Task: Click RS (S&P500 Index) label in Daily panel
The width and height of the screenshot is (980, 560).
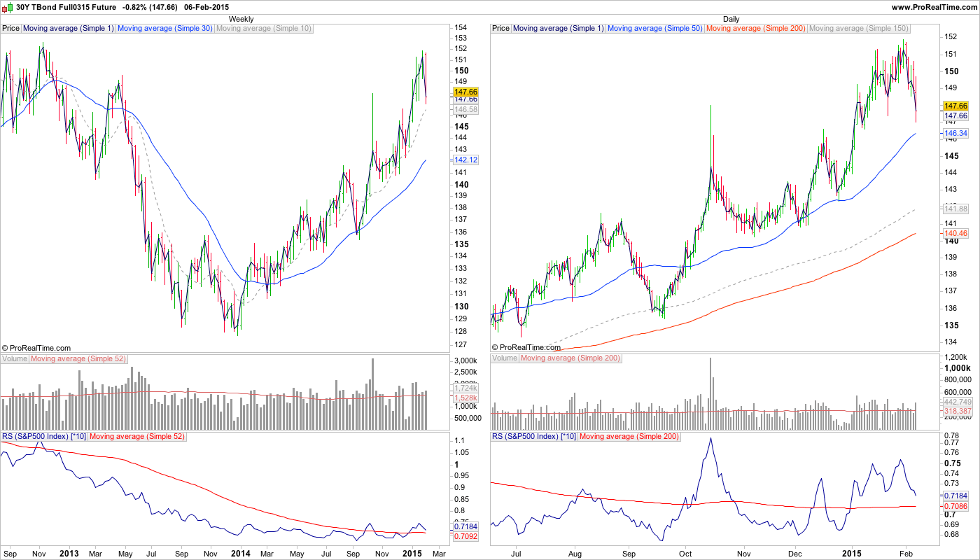Action: (534, 436)
